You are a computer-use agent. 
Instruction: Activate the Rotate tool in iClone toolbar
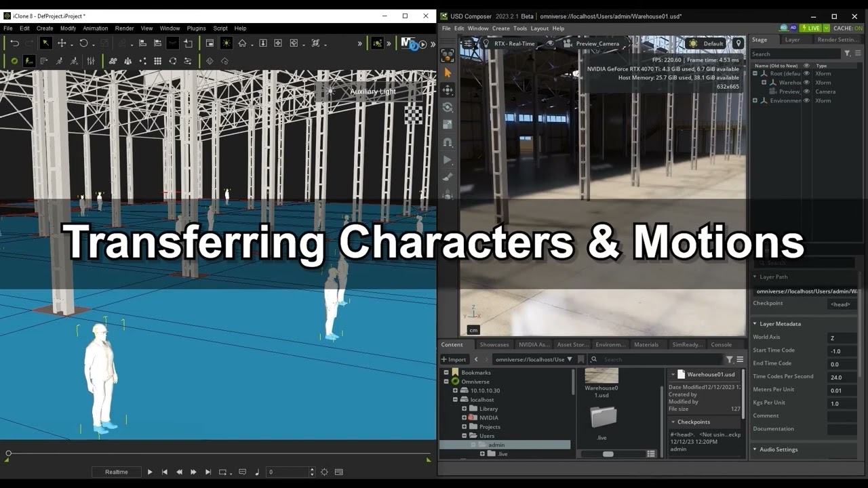(x=83, y=43)
